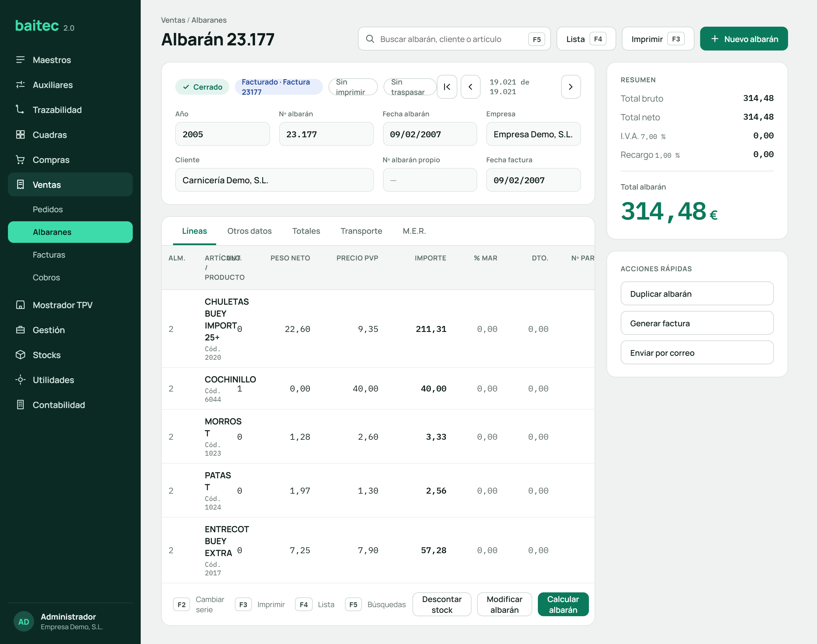Jump to first albarán record
Viewport: 817px width, 644px height.
click(x=447, y=87)
